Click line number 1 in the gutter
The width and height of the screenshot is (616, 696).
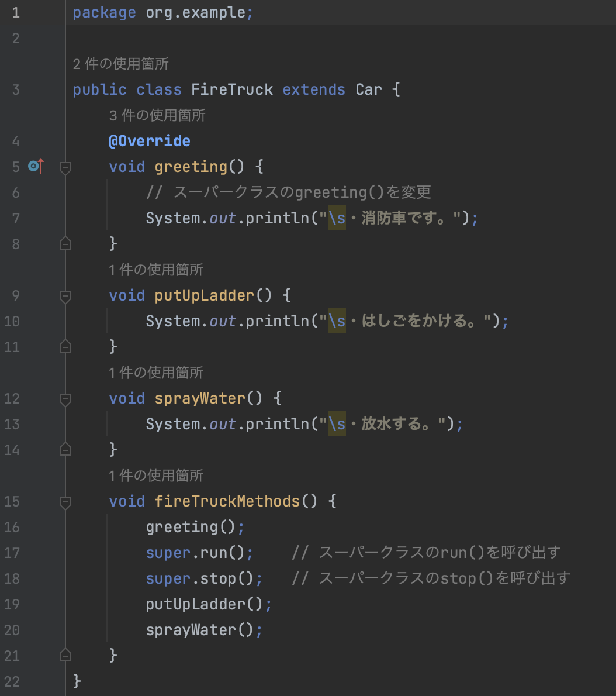[15, 13]
